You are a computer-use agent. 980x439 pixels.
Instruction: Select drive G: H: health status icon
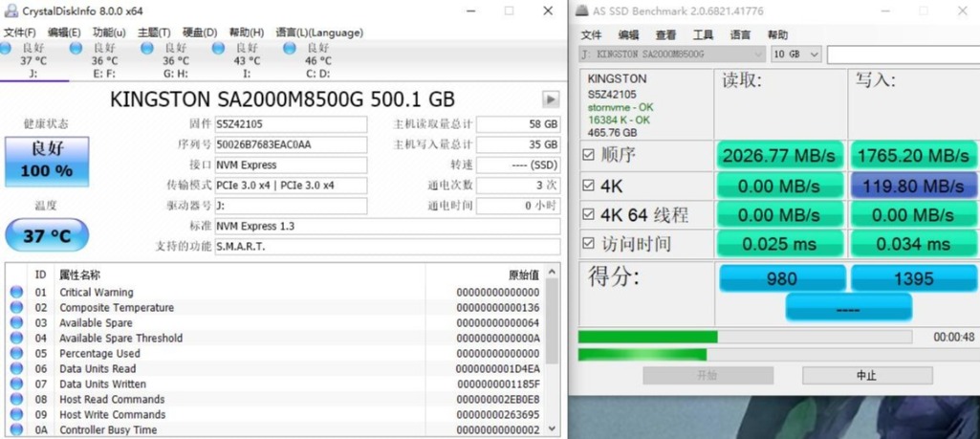147,48
